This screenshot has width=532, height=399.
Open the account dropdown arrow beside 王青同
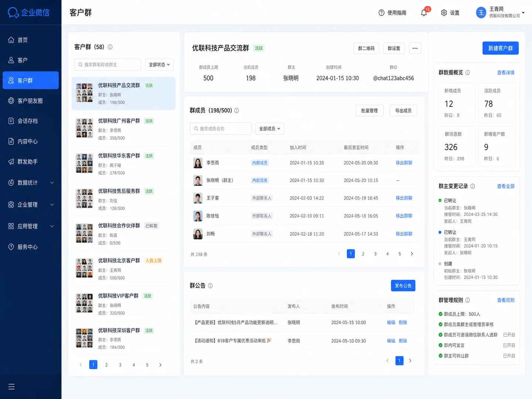(523, 13)
